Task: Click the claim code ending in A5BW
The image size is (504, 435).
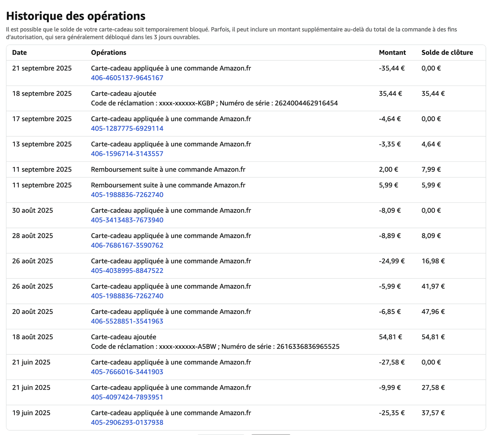Action: [187, 347]
